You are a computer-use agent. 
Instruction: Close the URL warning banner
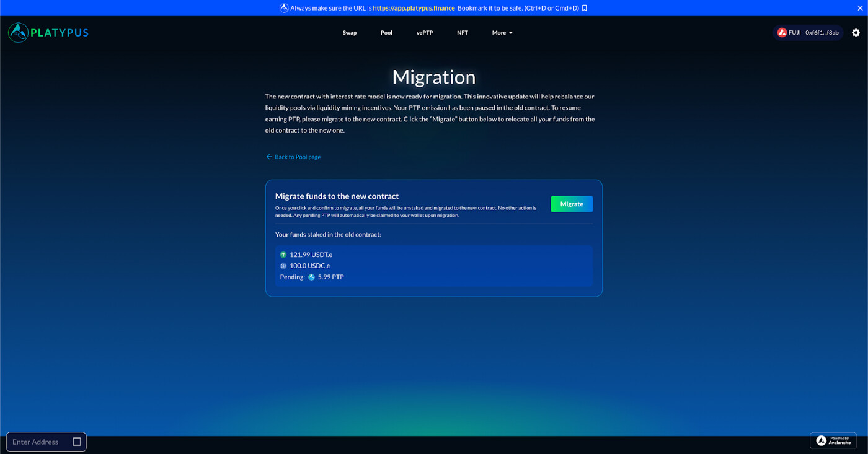[x=859, y=8]
